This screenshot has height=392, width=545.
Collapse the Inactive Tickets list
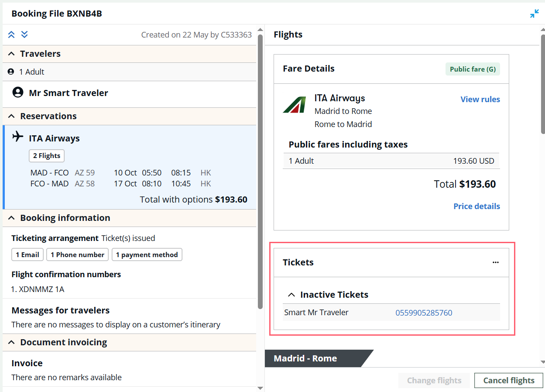291,295
